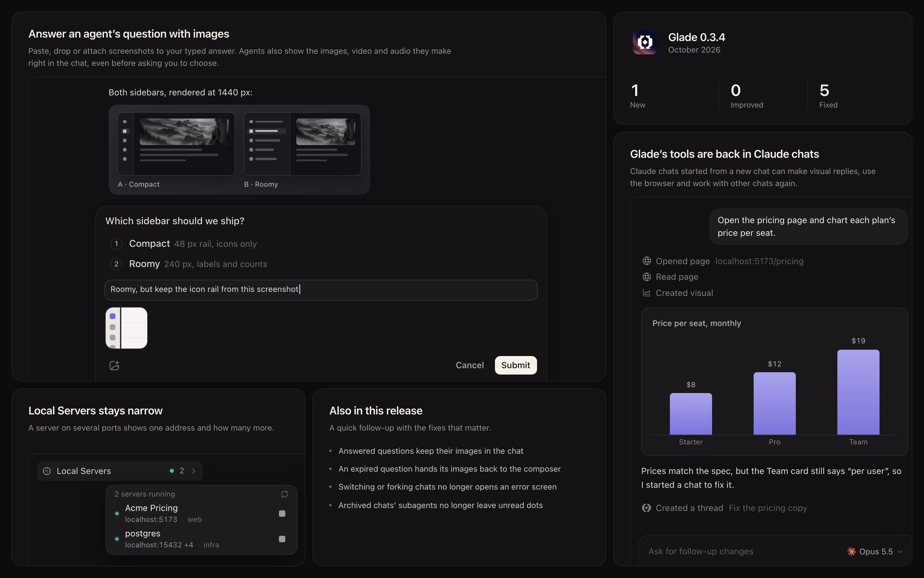Viewport: 924px width, 578px height.
Task: Click the globe icon beside Read page
Action: coord(647,277)
